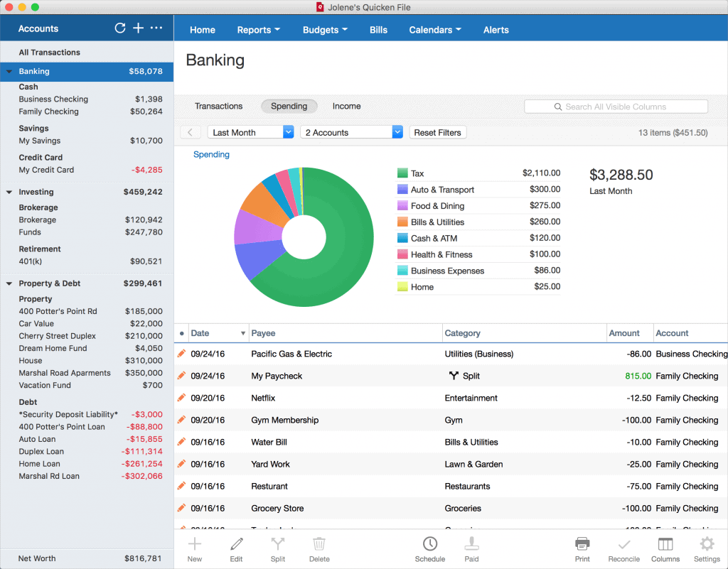Viewport: 728px width, 569px height.
Task: Click the Auto & Transport color swatch
Action: (x=402, y=189)
